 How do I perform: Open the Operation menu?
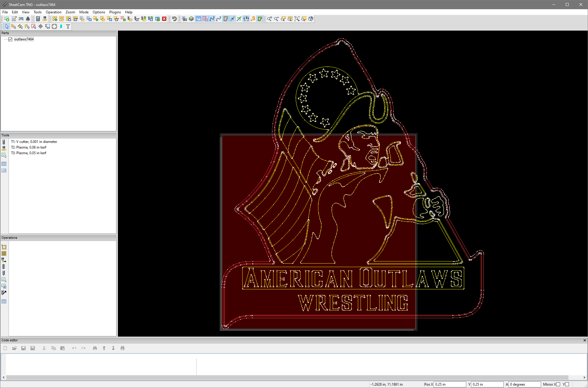click(x=53, y=12)
